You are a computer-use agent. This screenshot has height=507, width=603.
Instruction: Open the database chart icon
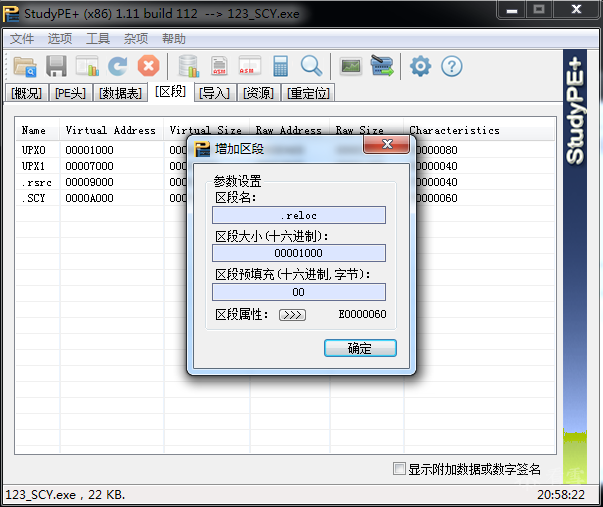coord(189,66)
